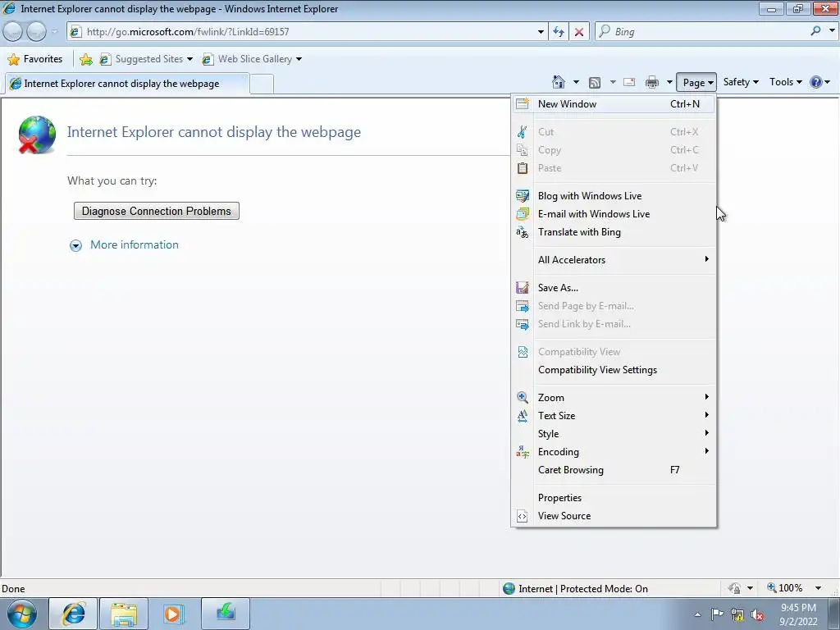
Task: Click the Action Center flag tray icon
Action: coord(717,614)
